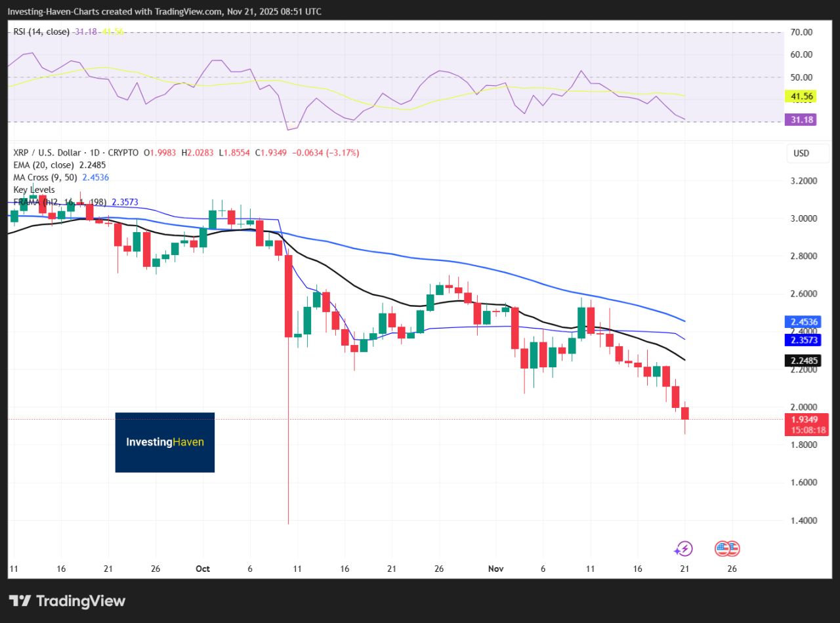The image size is (840, 623).
Task: Click the dark blue 2.3573 FRAMA price tag
Action: click(806, 341)
